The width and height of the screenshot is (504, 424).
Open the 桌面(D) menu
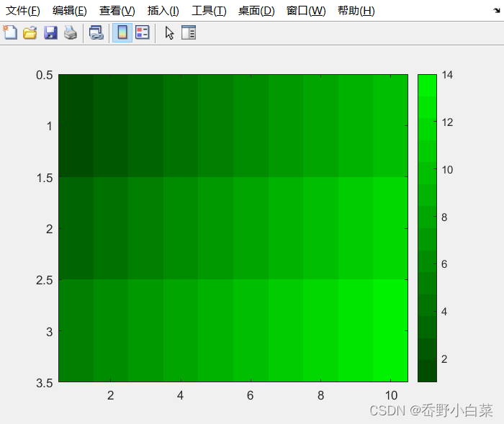[256, 11]
